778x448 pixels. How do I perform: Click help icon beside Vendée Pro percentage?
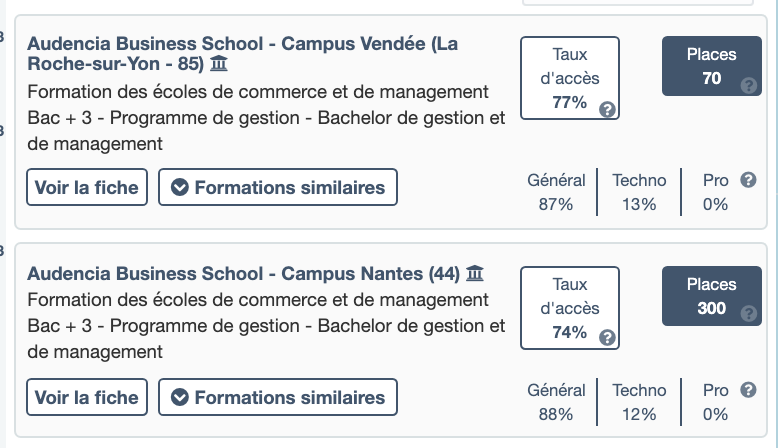[x=747, y=180]
